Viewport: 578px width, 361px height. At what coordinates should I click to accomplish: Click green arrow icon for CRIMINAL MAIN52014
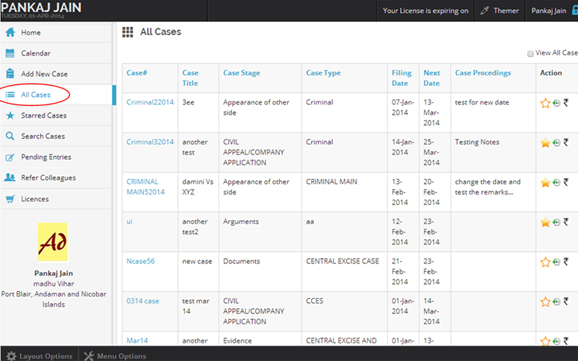pyautogui.click(x=556, y=183)
